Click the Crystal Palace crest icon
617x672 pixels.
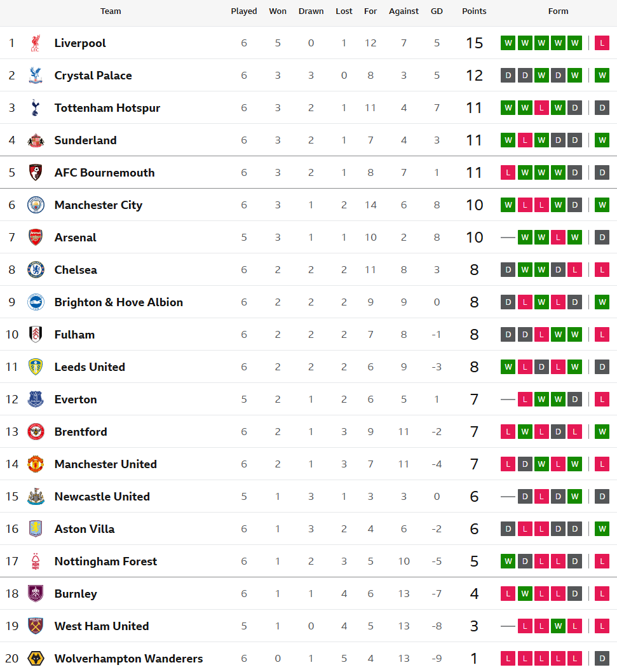point(36,76)
